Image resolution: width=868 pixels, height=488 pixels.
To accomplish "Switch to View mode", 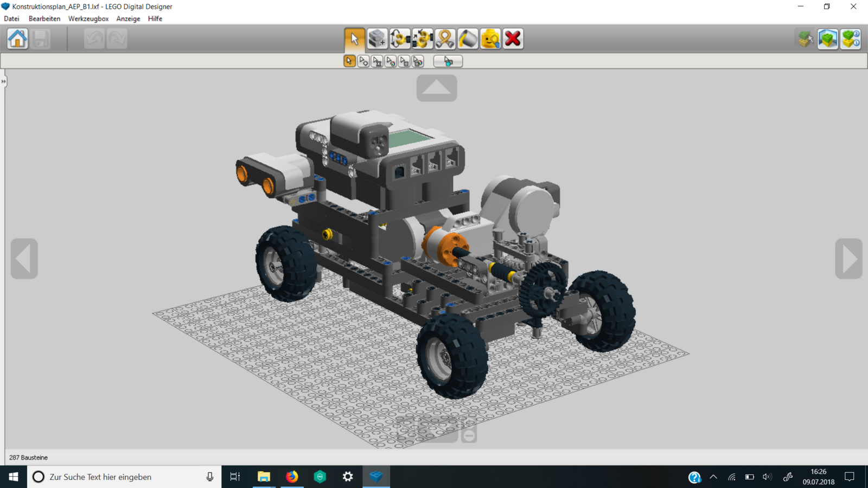I will click(x=828, y=39).
